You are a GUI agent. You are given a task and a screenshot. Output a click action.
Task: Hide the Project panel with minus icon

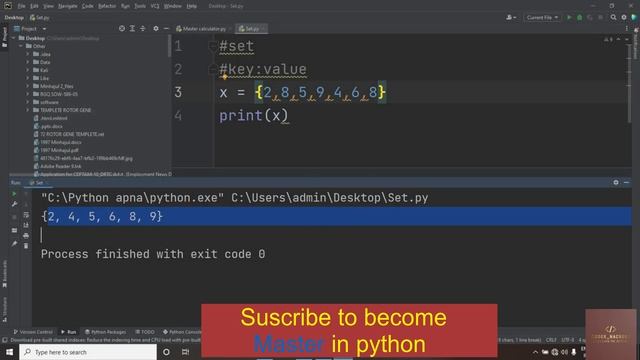coord(166,29)
